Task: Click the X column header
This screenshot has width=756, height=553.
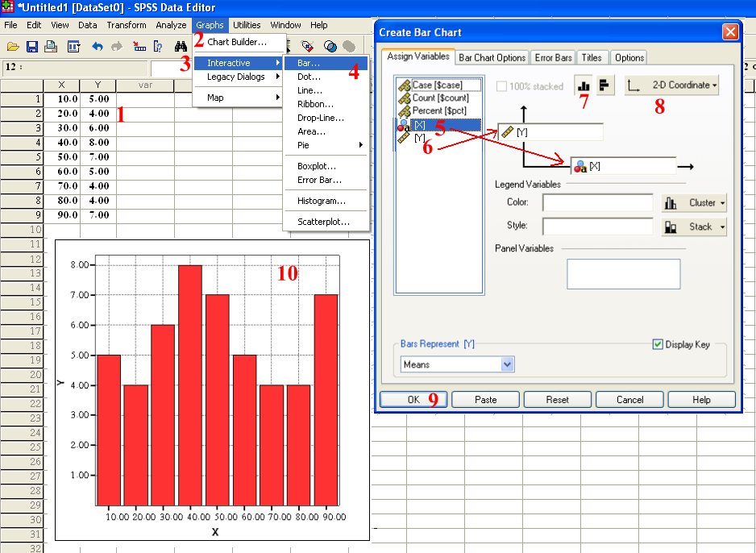Action: tap(62, 85)
